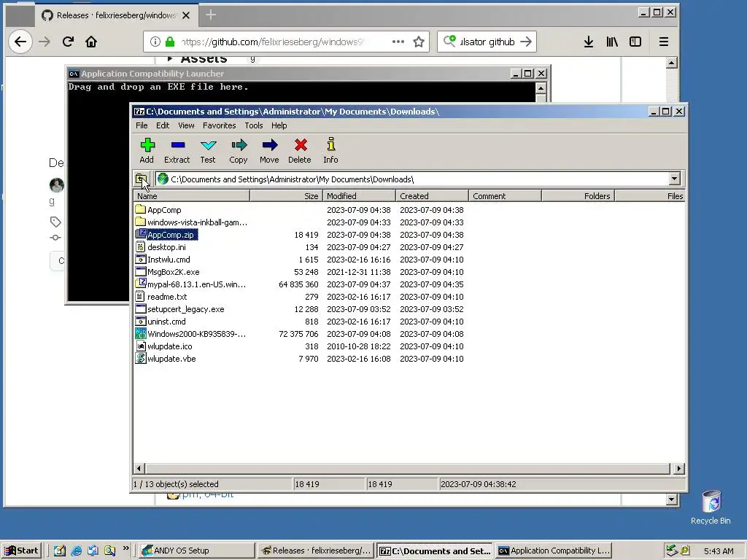Screen dimensions: 747x560
Task: Switch to Application Compatibility taskbar button
Action: click(x=554, y=551)
